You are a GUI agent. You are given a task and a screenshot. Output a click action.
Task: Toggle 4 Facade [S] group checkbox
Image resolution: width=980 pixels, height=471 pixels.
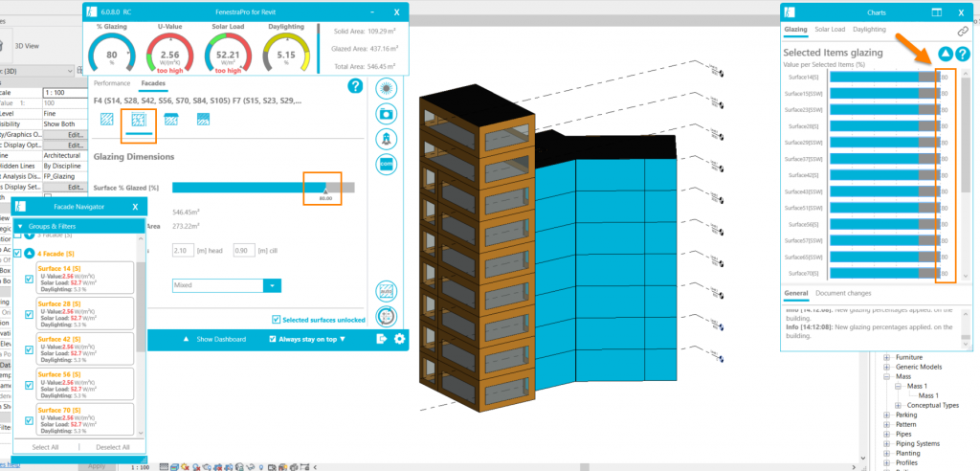(x=17, y=254)
